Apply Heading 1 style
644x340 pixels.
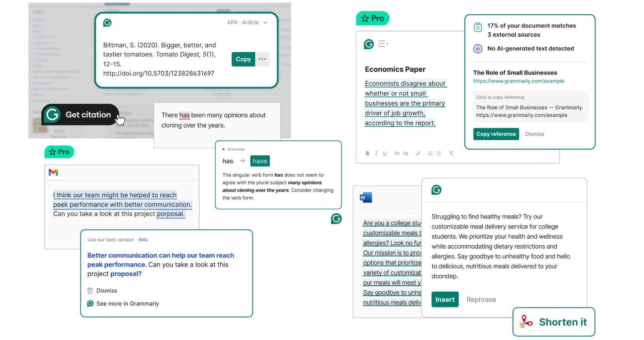click(397, 153)
